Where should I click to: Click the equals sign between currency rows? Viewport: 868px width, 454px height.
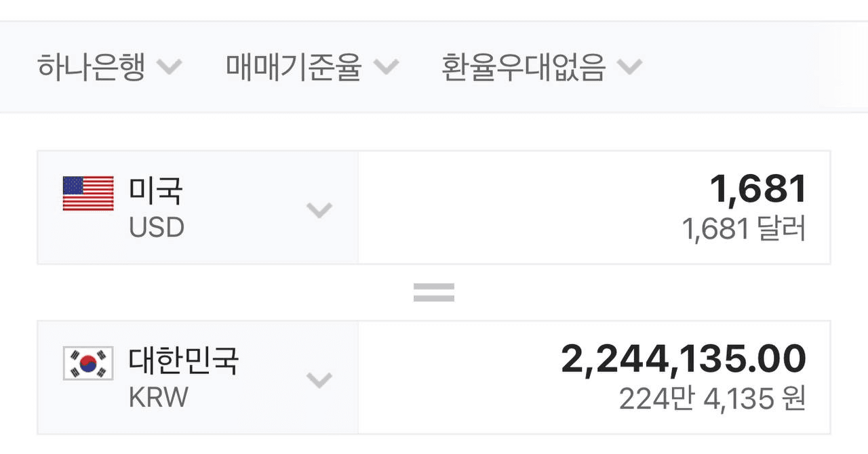pos(434,293)
